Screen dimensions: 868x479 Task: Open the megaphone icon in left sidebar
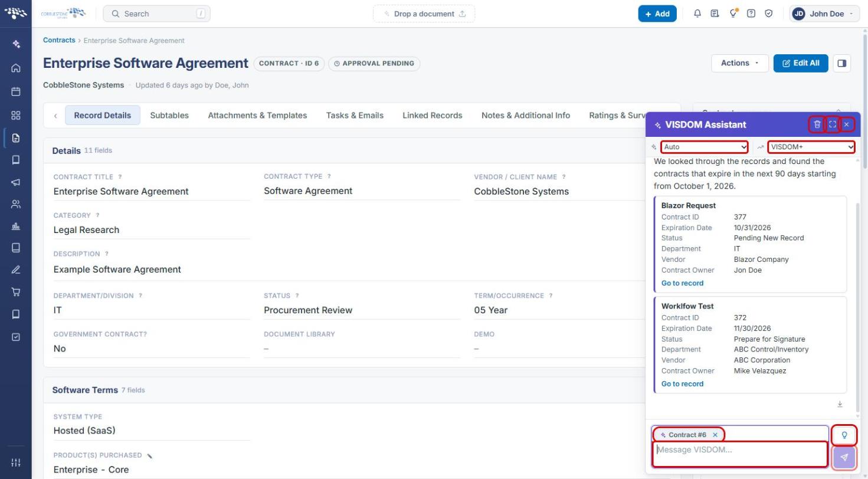tap(16, 182)
